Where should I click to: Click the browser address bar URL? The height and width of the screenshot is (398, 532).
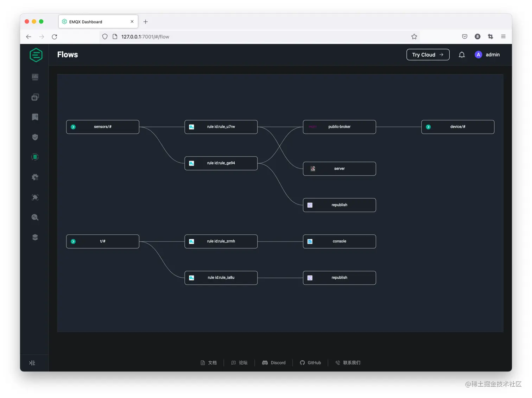pyautogui.click(x=145, y=36)
